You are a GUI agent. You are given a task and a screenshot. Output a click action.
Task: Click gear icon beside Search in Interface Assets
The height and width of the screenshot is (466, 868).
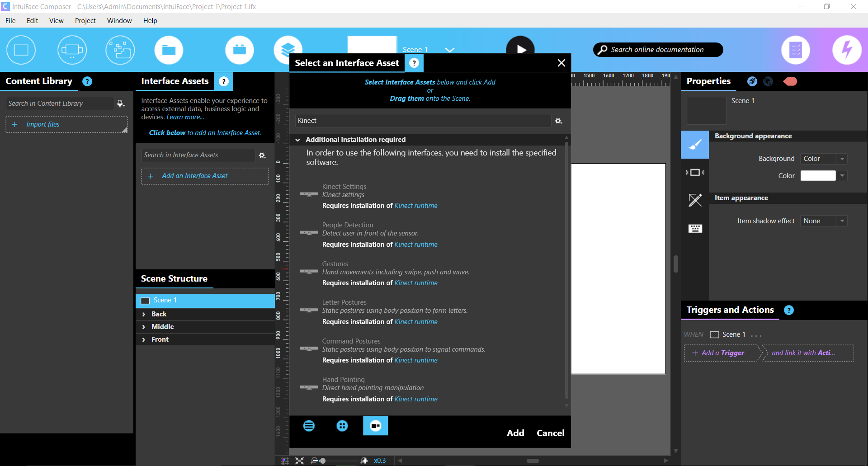click(262, 155)
